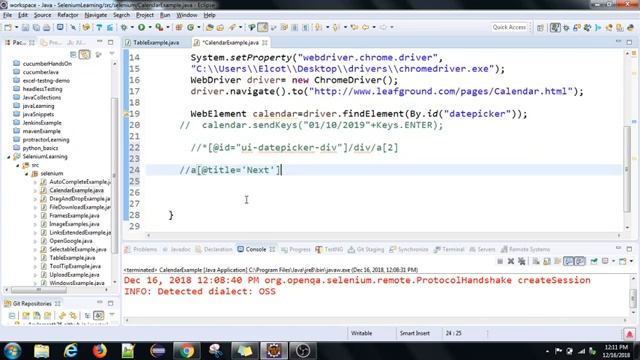Collapse the src folder node
This screenshot has height=360, width=640.
(x=18, y=165)
